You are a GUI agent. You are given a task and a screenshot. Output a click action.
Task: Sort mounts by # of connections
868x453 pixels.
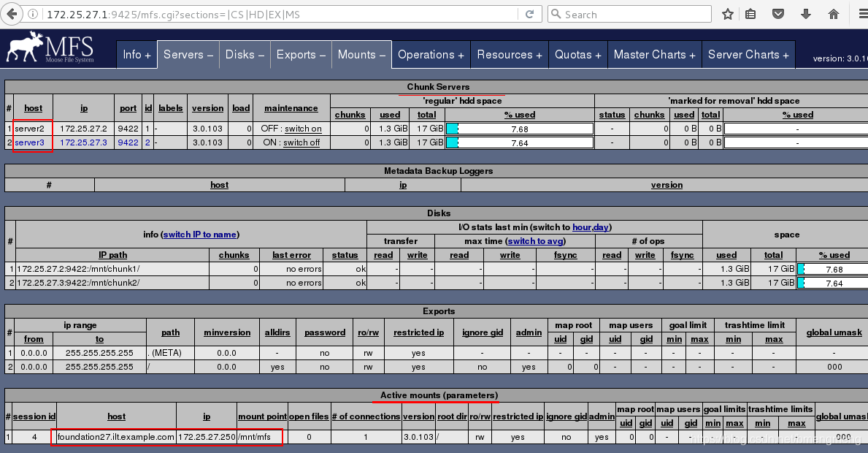tap(366, 416)
